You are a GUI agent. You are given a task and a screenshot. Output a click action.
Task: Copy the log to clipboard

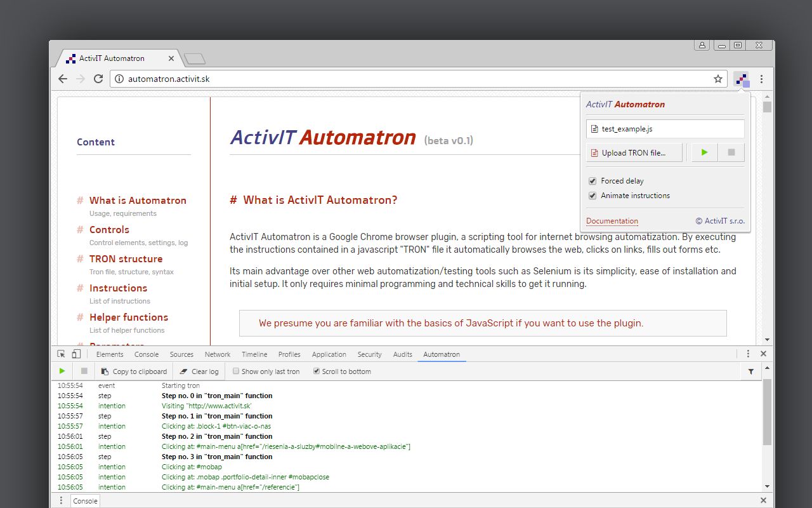134,371
